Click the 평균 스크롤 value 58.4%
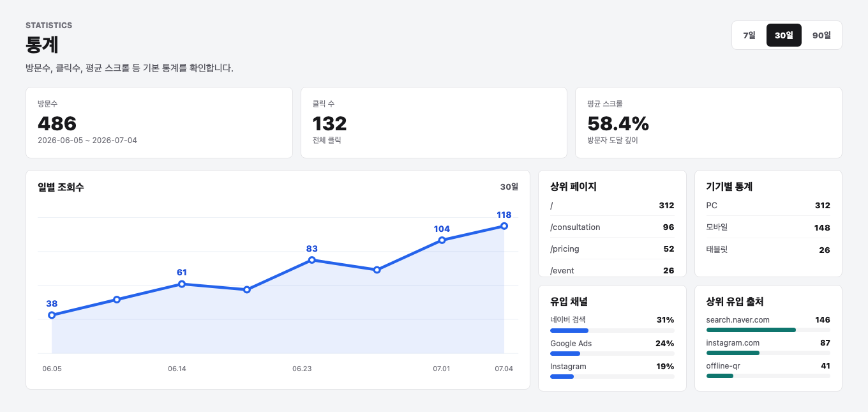Image resolution: width=868 pixels, height=412 pixels. tap(618, 123)
